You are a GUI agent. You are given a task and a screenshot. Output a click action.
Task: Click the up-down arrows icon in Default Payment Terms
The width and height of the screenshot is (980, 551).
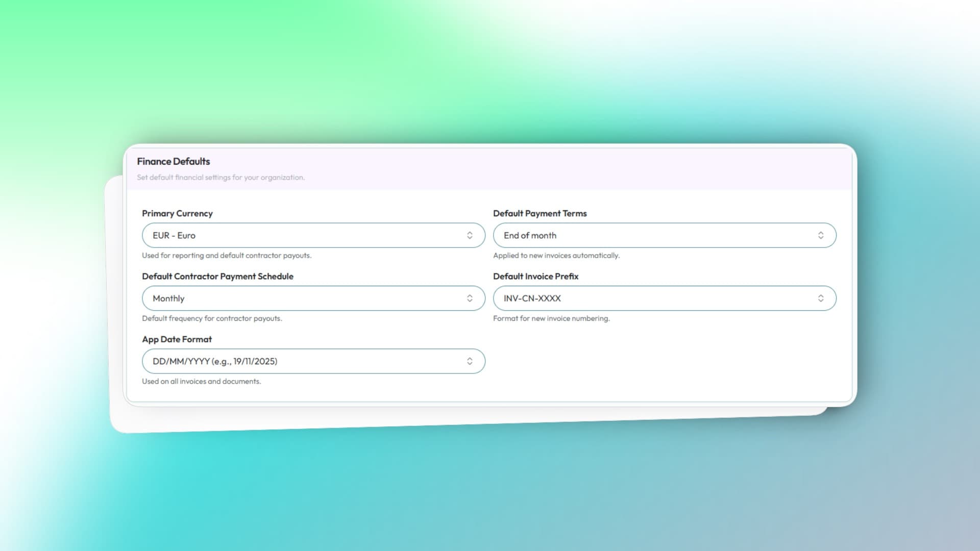[821, 235]
